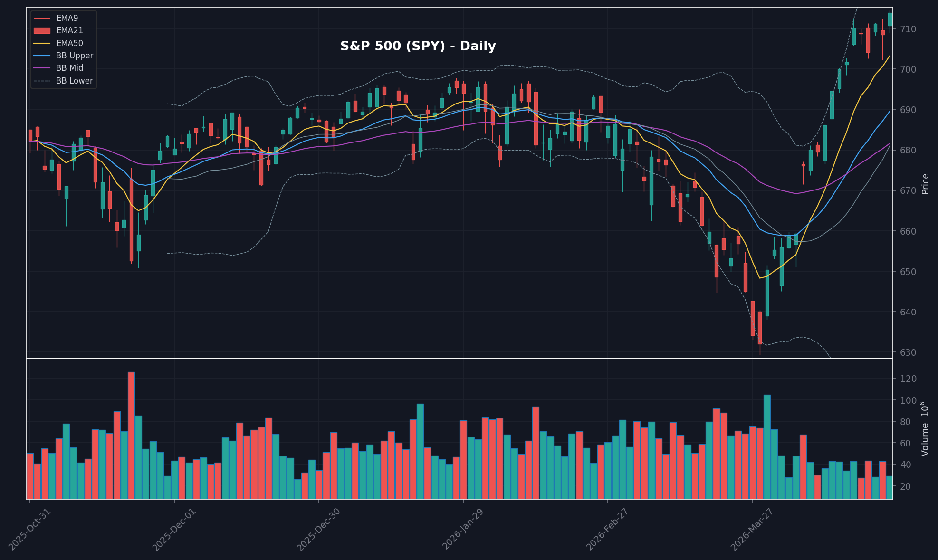The height and width of the screenshot is (560, 938).
Task: Click the 2025-Oct-31 date label
Action: (29, 529)
